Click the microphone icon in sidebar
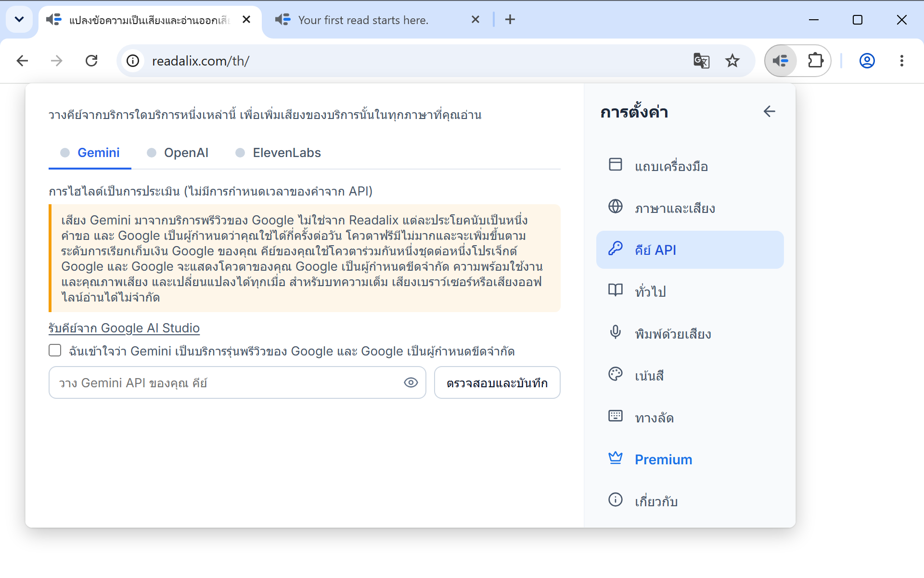Image resolution: width=924 pixels, height=578 pixels. point(615,332)
